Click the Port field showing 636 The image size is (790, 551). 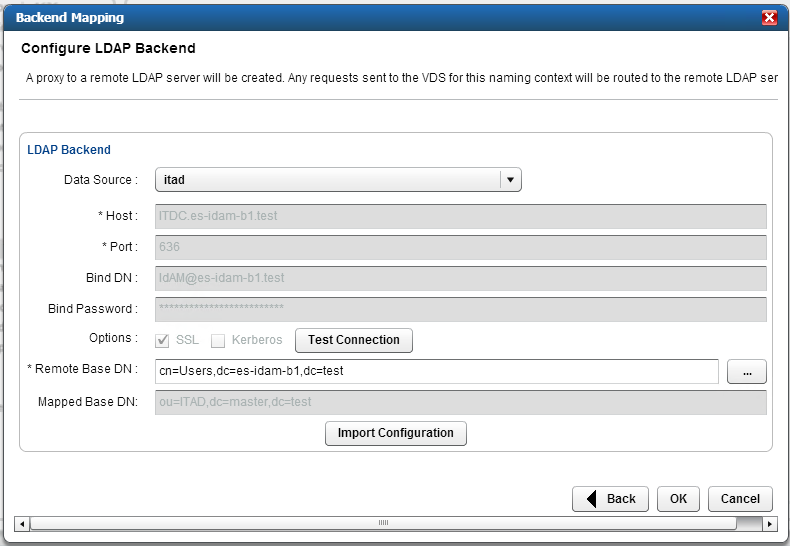[460, 247]
